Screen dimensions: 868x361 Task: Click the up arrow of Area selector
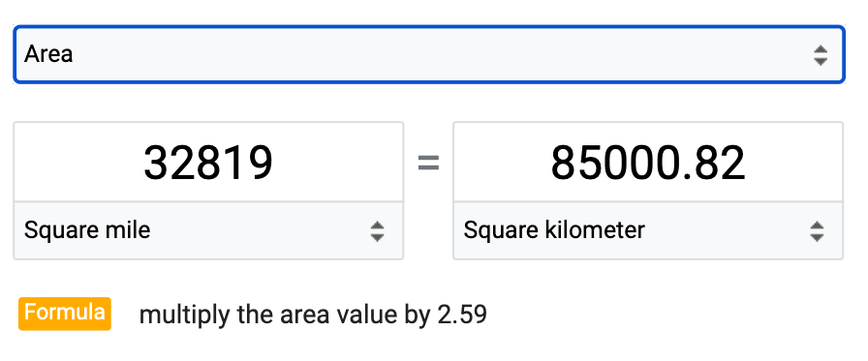821,49
